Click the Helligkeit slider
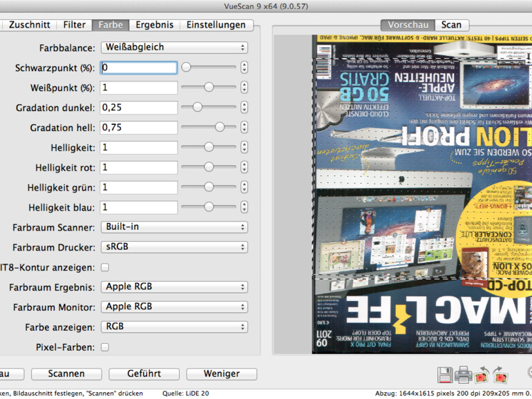 click(x=209, y=147)
